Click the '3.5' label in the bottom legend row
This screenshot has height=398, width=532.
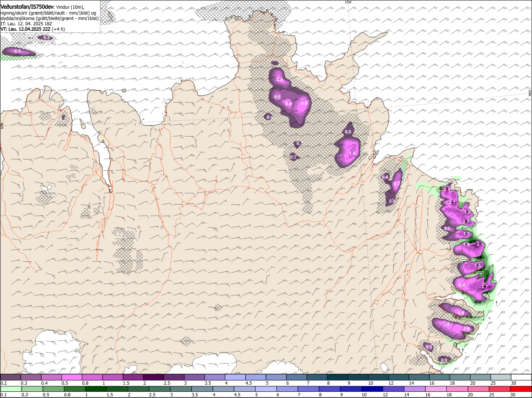click(195, 395)
